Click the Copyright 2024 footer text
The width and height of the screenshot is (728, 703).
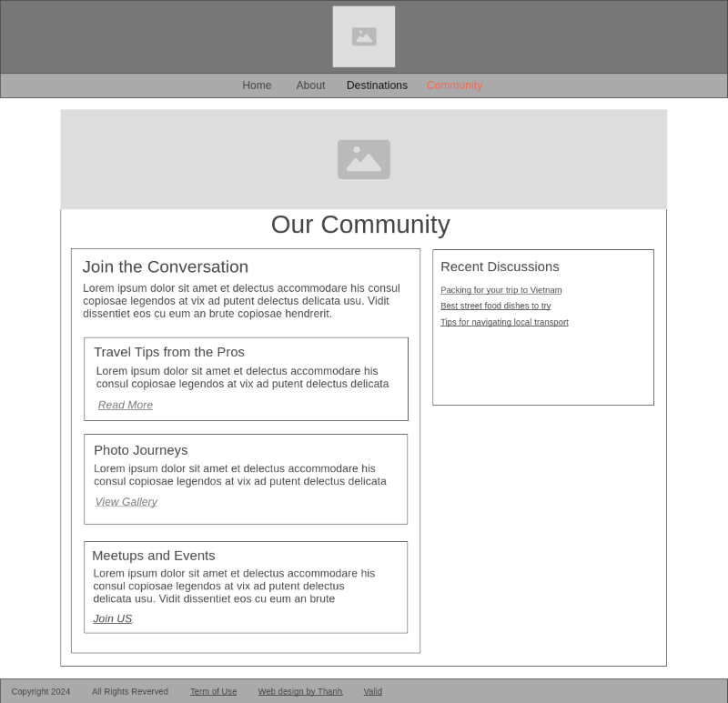[x=40, y=691]
